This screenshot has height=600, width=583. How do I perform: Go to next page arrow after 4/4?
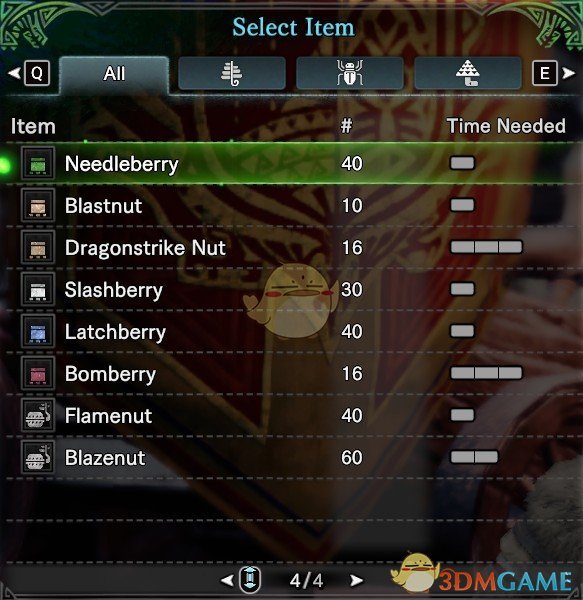357,580
